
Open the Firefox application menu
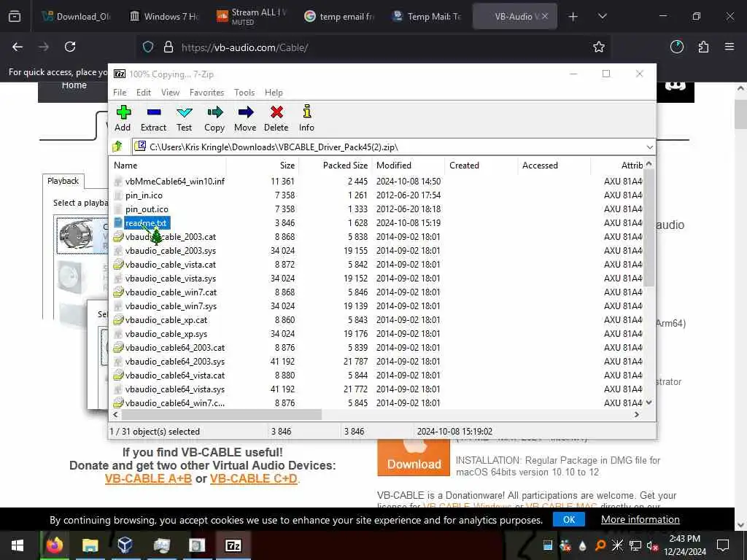click(729, 47)
